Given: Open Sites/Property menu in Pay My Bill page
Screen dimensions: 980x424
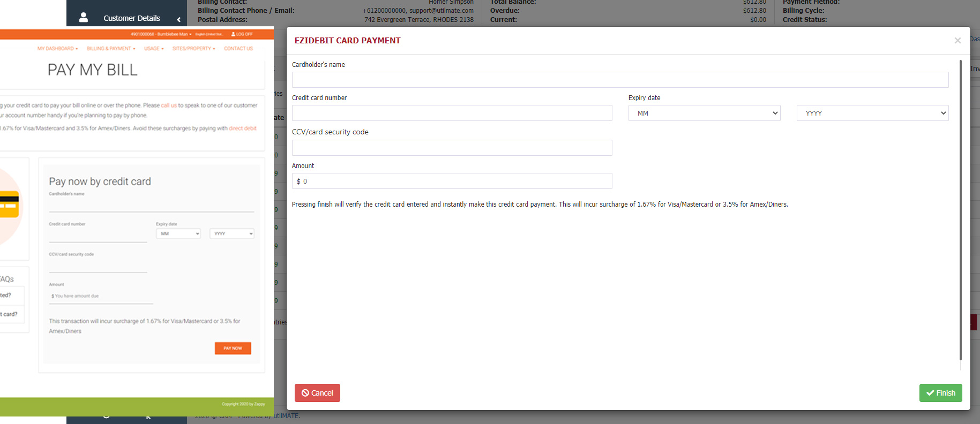Looking at the screenshot, I should tap(193, 49).
